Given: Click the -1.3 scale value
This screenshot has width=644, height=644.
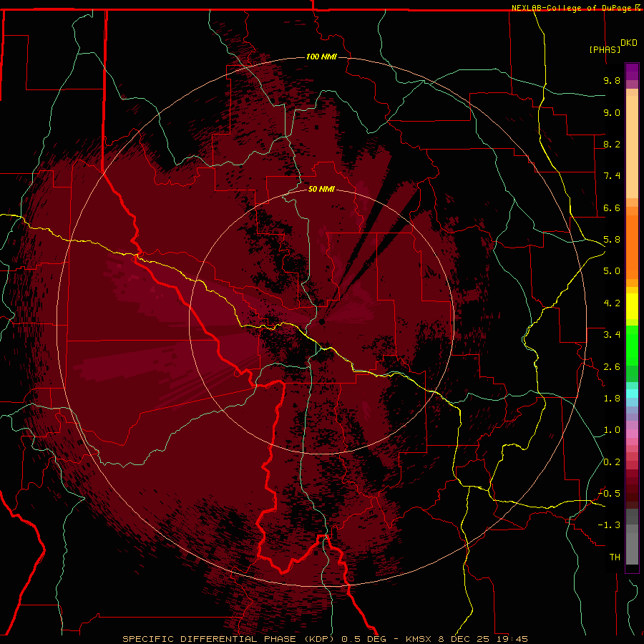Looking at the screenshot, I should click(x=609, y=525).
